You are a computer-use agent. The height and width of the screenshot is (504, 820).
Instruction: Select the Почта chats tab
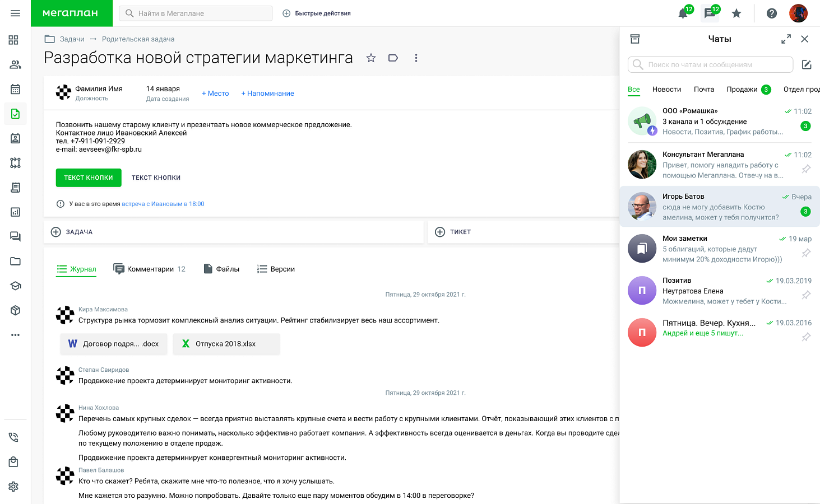704,90
